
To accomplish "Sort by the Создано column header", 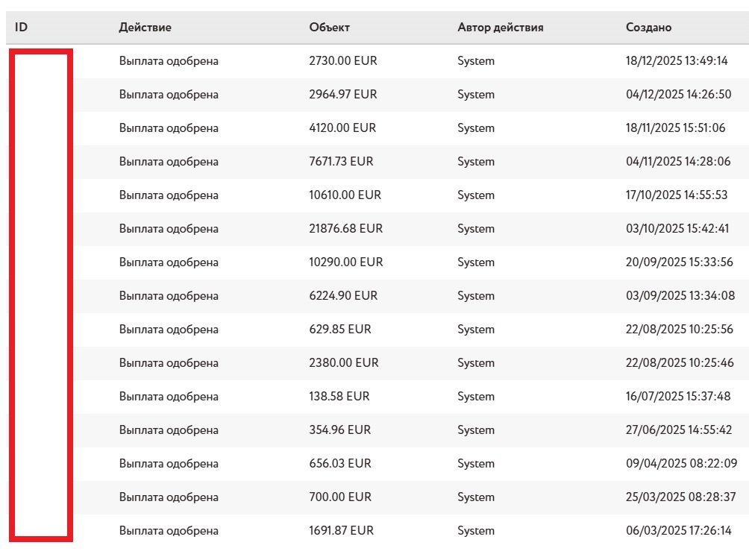I will 648,28.
